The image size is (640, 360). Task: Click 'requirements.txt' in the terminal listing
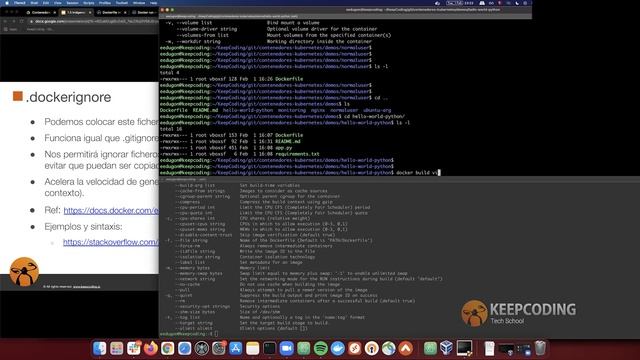[x=297, y=154]
